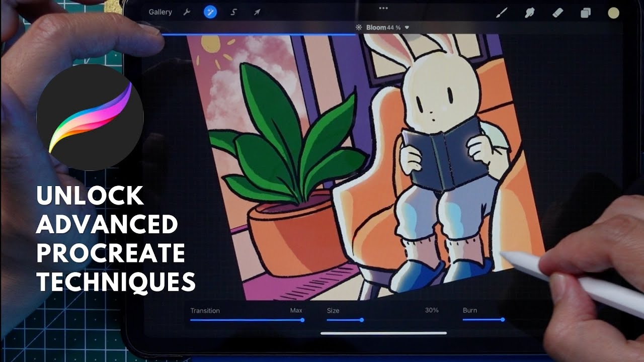Select the Eraser tool

click(557, 13)
